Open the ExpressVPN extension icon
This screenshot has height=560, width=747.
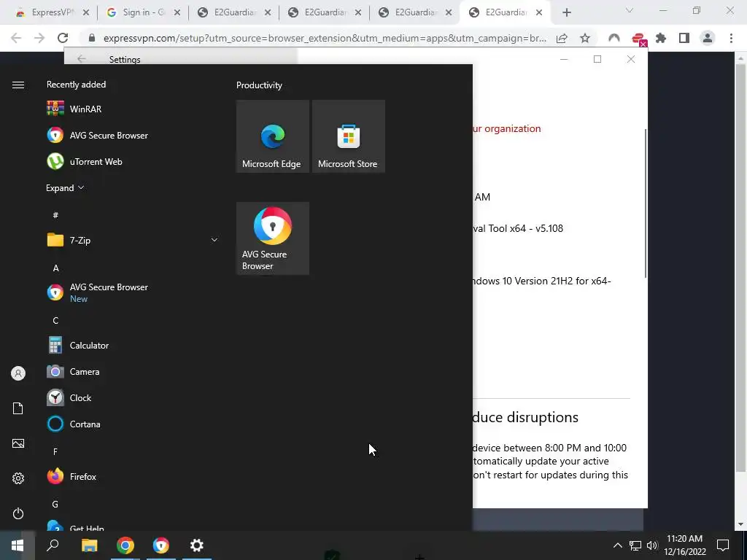tap(638, 38)
